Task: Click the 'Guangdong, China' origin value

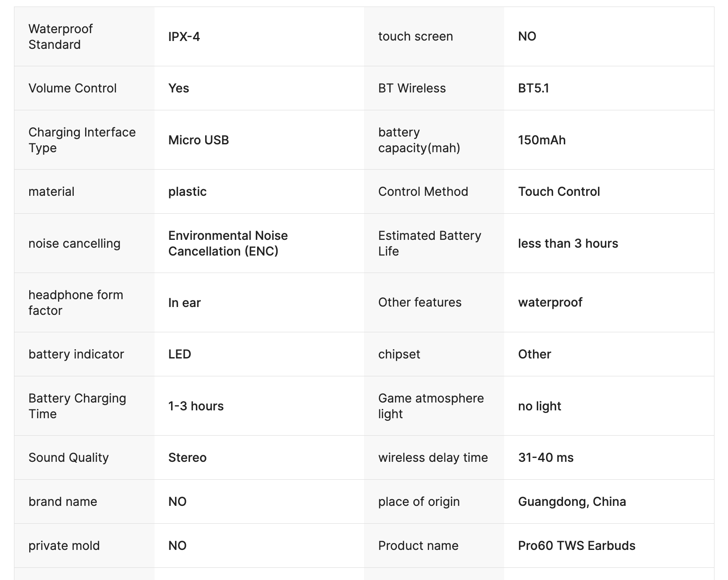Action: tap(572, 502)
